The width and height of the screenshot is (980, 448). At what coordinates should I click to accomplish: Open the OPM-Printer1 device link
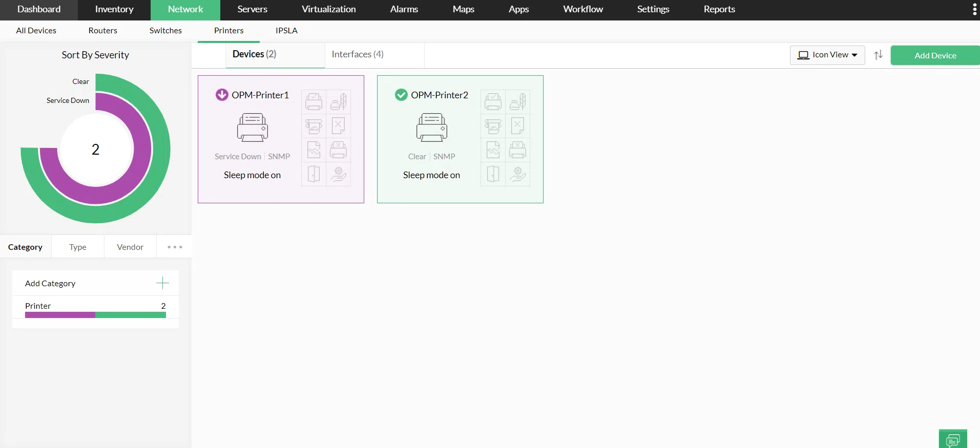[260, 95]
